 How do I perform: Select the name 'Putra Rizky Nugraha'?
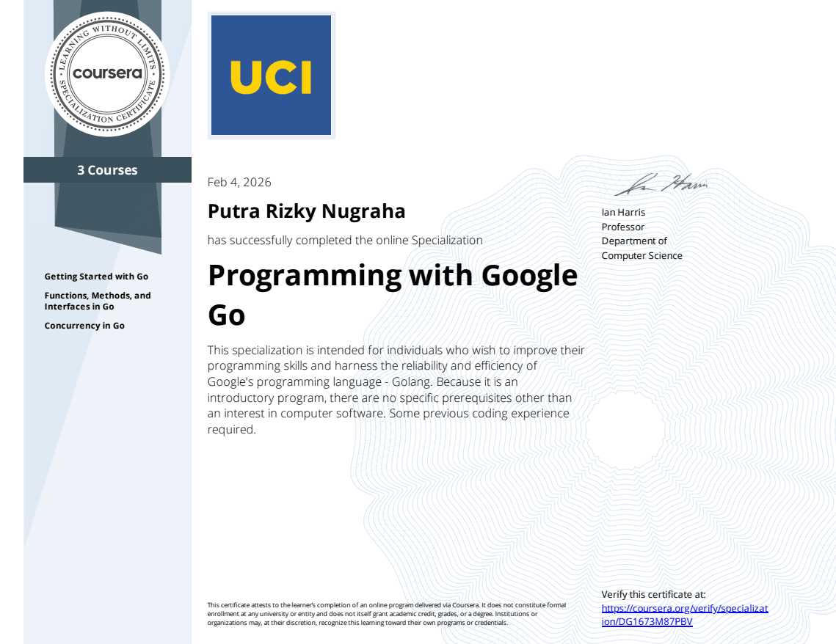coord(307,211)
